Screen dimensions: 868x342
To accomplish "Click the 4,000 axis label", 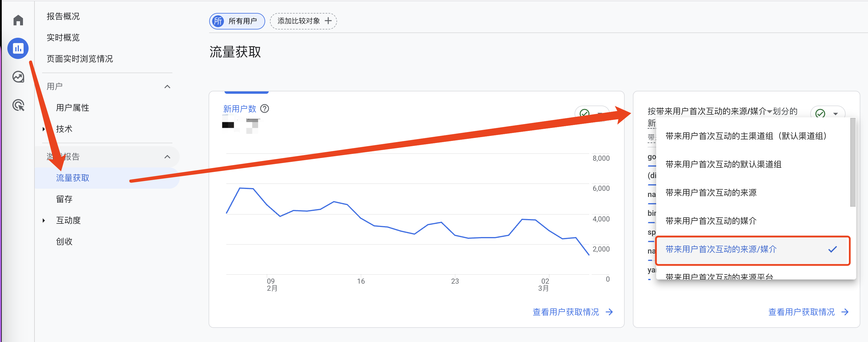I will coord(601,219).
